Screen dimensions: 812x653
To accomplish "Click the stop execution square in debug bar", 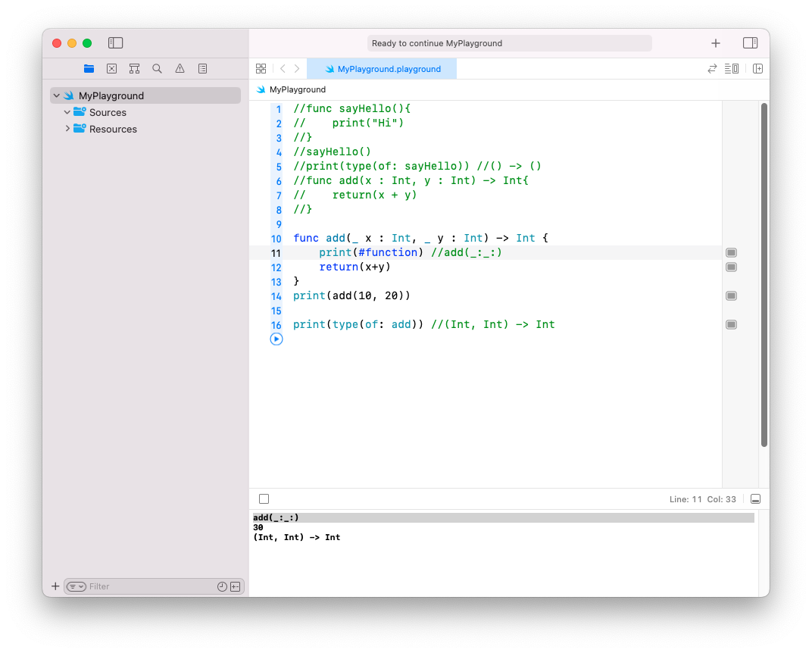I will point(264,498).
